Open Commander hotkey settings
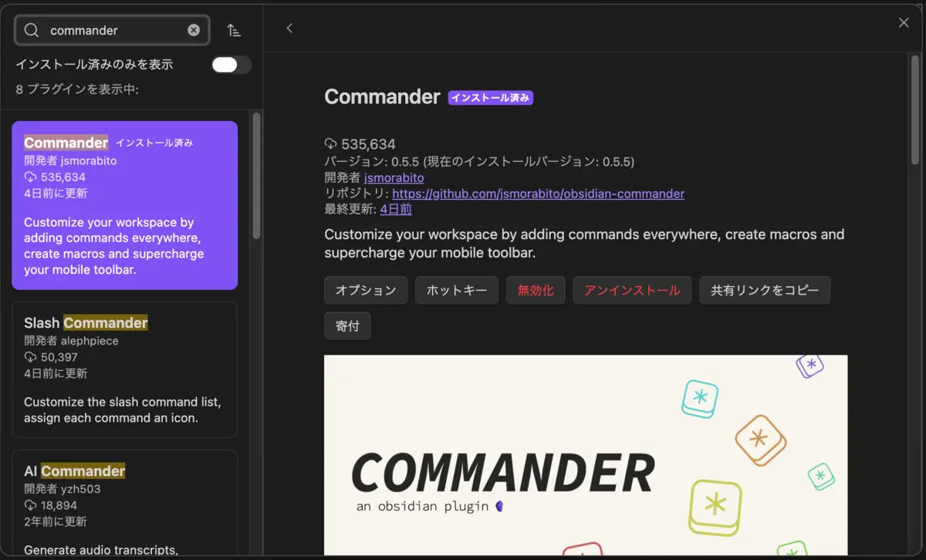 457,290
